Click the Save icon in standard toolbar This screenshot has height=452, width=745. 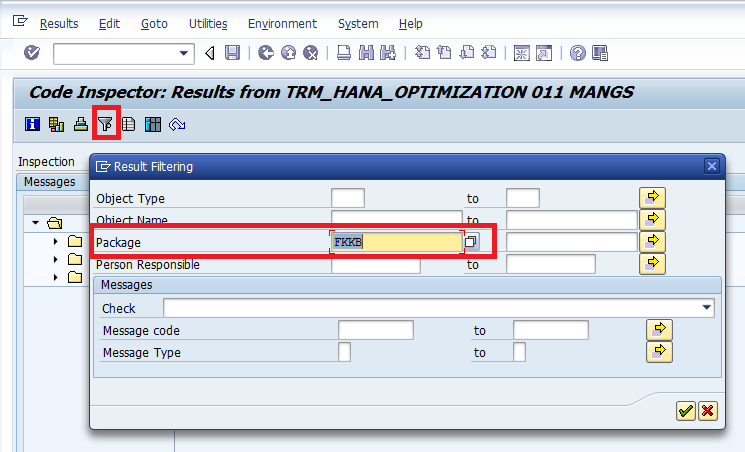coord(233,53)
